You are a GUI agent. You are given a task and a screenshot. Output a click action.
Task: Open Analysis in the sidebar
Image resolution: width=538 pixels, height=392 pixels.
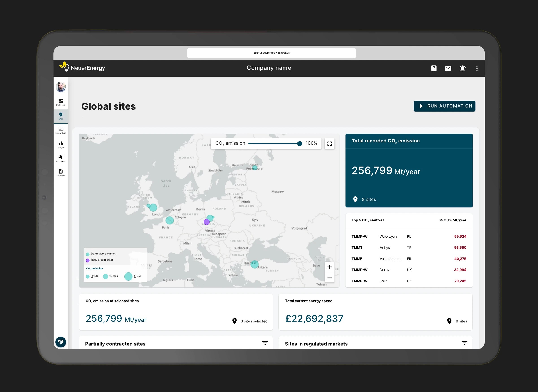pyautogui.click(x=61, y=145)
